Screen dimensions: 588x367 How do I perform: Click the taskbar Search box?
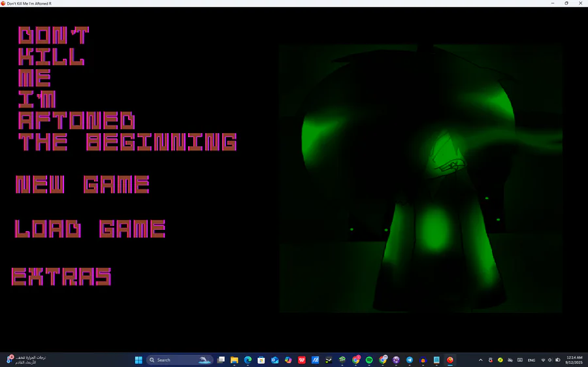(x=180, y=360)
